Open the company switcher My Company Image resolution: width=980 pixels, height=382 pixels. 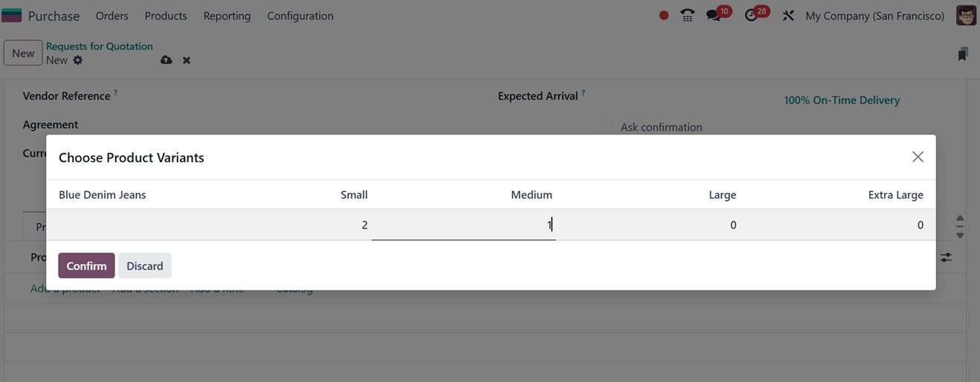[874, 16]
